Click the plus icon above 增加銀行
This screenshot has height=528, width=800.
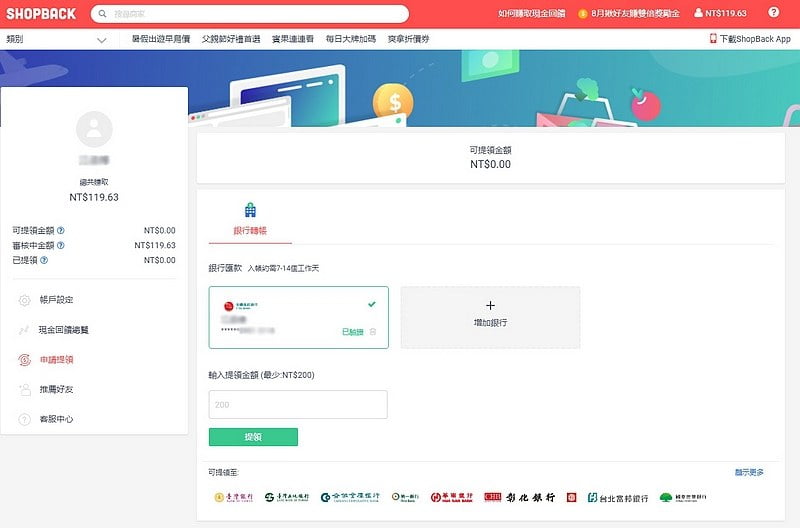pyautogui.click(x=490, y=305)
